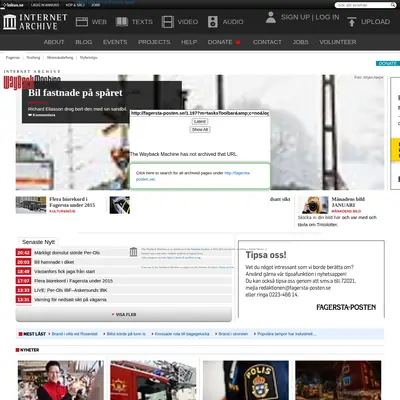
Task: Click the red heart beside Donate
Action: (238, 42)
